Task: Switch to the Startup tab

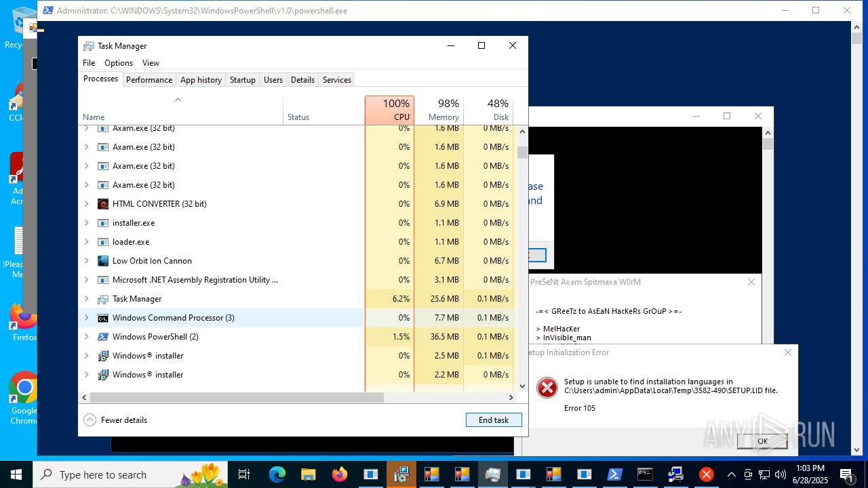Action: 242,80
